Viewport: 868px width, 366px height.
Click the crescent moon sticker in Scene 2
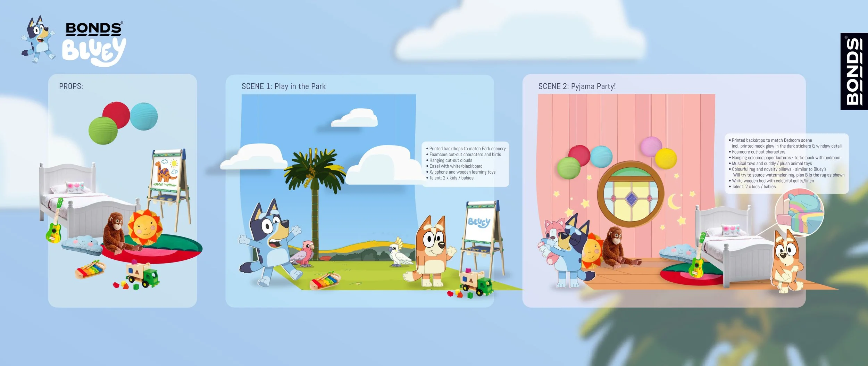(x=674, y=202)
